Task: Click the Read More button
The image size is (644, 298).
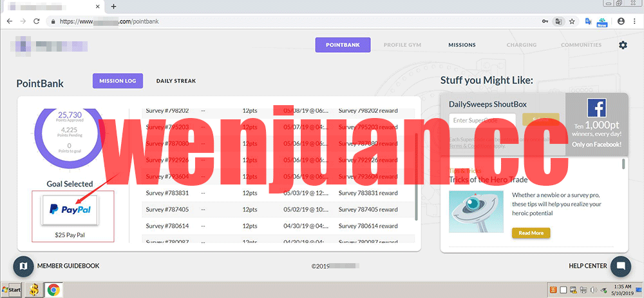Action: point(531,233)
